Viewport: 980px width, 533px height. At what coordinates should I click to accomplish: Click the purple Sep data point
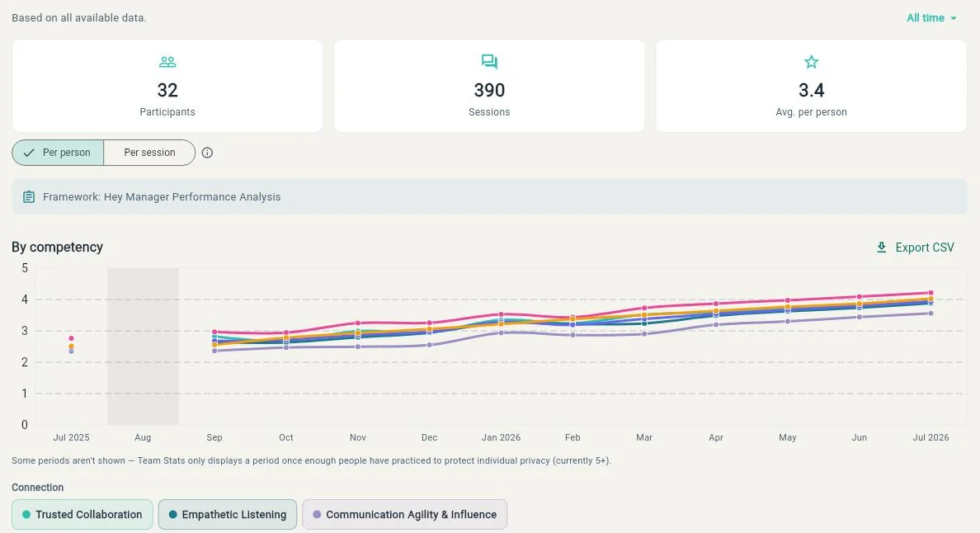point(214,351)
